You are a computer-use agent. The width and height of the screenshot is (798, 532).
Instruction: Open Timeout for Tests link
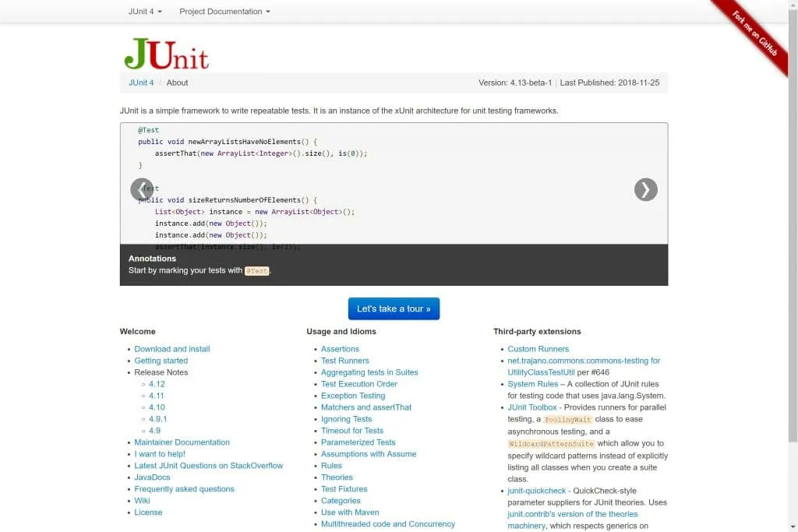[x=352, y=431]
